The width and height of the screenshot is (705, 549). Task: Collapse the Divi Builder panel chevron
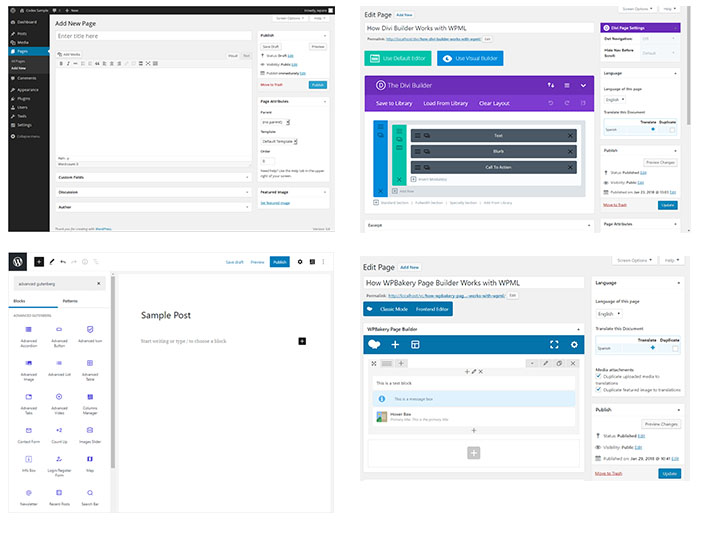(x=583, y=85)
